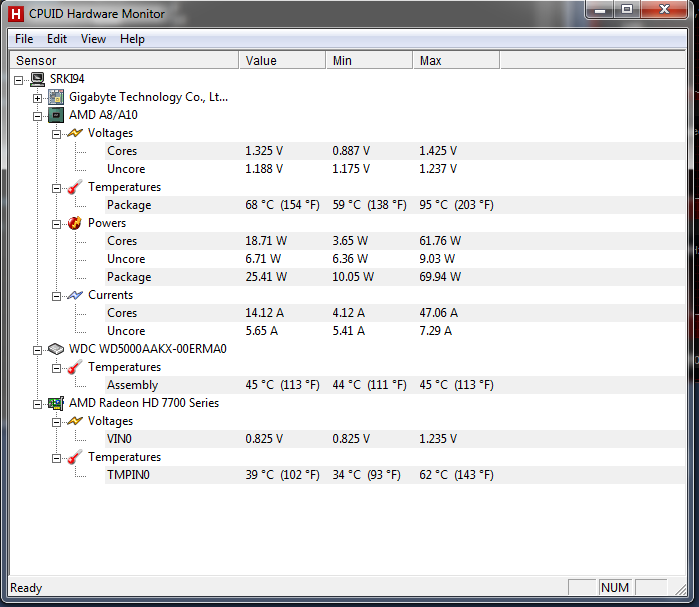
Task: Collapse the AMD Radeon HD 7700 node
Action: [x=37, y=404]
